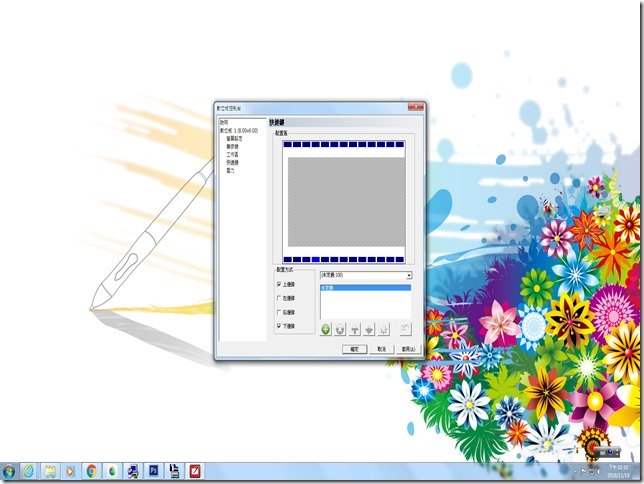Open Internet Explorer from the taskbar
The width and height of the screenshot is (644, 484).
click(28, 469)
